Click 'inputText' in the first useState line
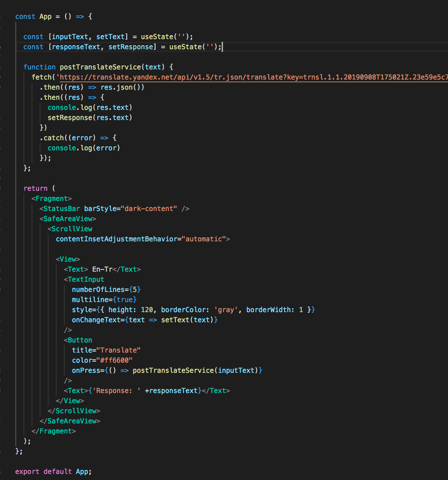The height and width of the screenshot is (480, 448). (70, 37)
